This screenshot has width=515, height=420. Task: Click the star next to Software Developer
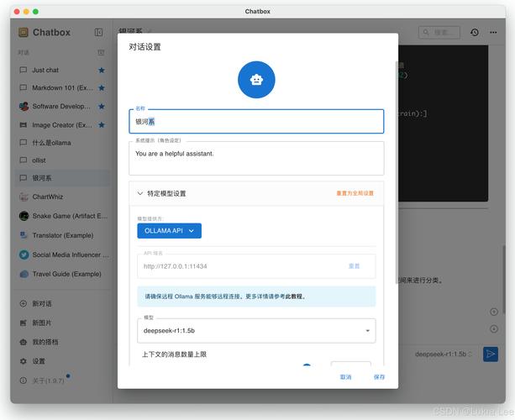[x=102, y=107]
